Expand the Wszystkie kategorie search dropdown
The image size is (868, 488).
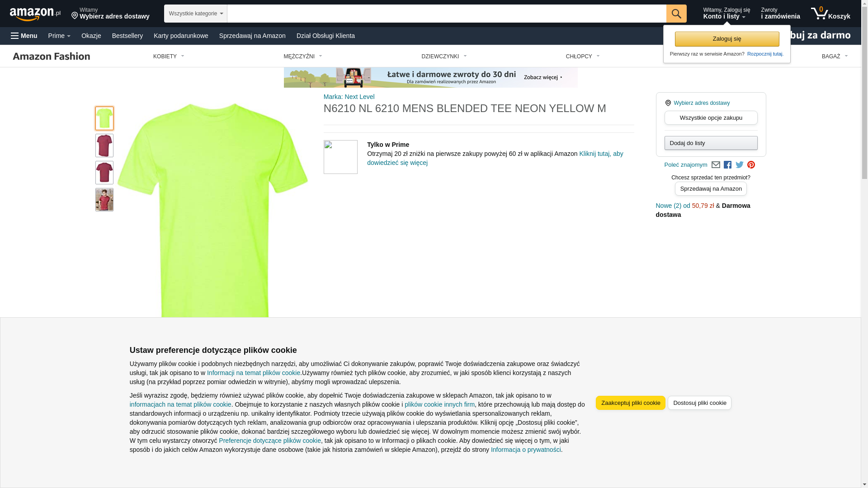pyautogui.click(x=196, y=14)
